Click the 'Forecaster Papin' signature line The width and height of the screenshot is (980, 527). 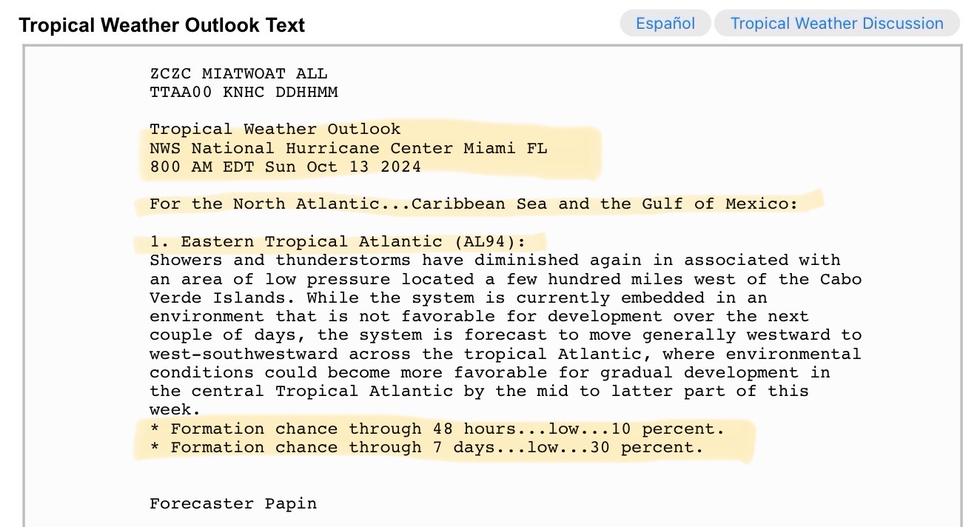point(233,504)
